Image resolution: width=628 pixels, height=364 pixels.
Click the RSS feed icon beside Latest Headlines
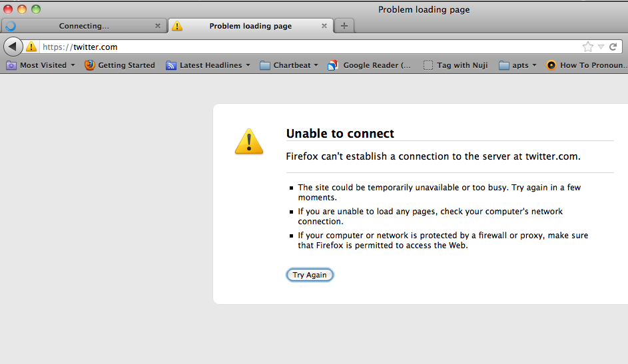171,65
